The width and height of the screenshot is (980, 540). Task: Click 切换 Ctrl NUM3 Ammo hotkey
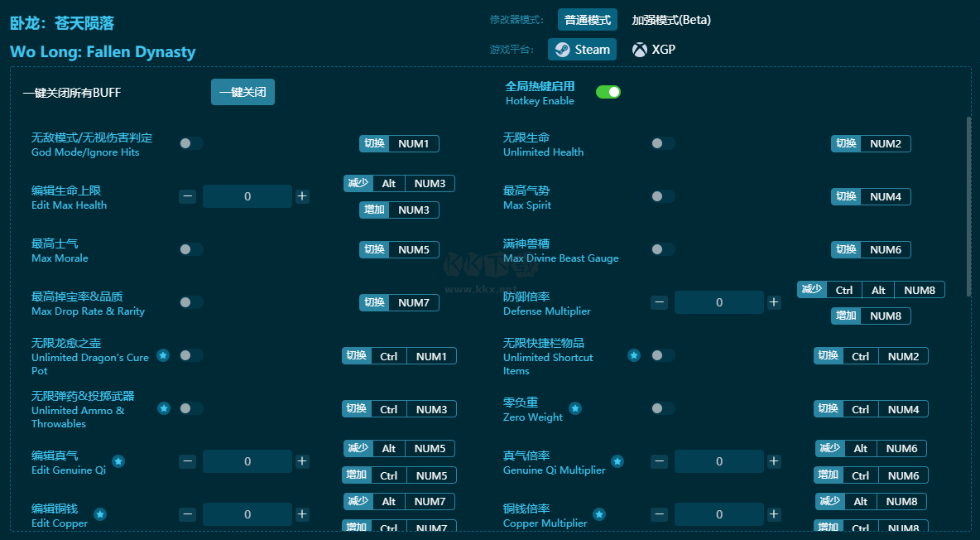[399, 409]
